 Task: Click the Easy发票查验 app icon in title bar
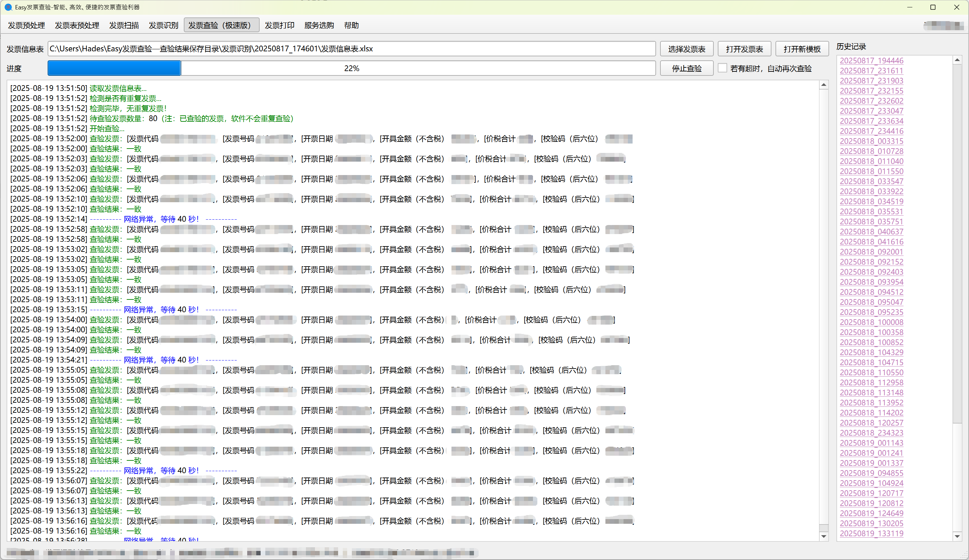(x=8, y=7)
